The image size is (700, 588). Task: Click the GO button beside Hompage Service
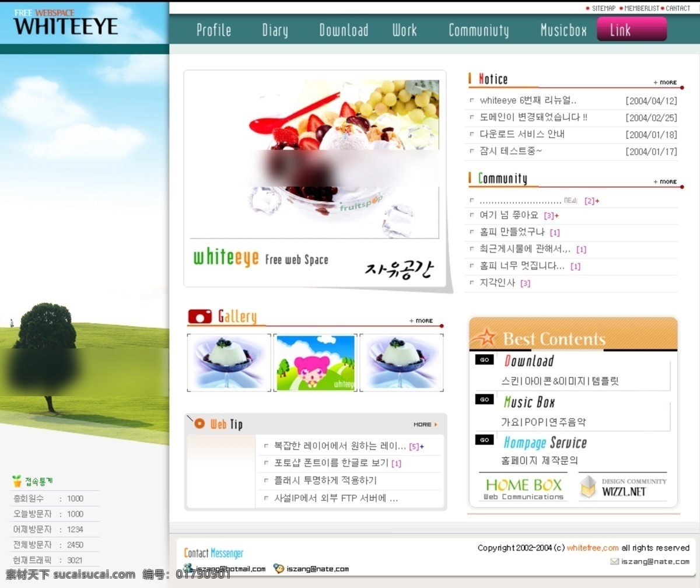tap(484, 440)
